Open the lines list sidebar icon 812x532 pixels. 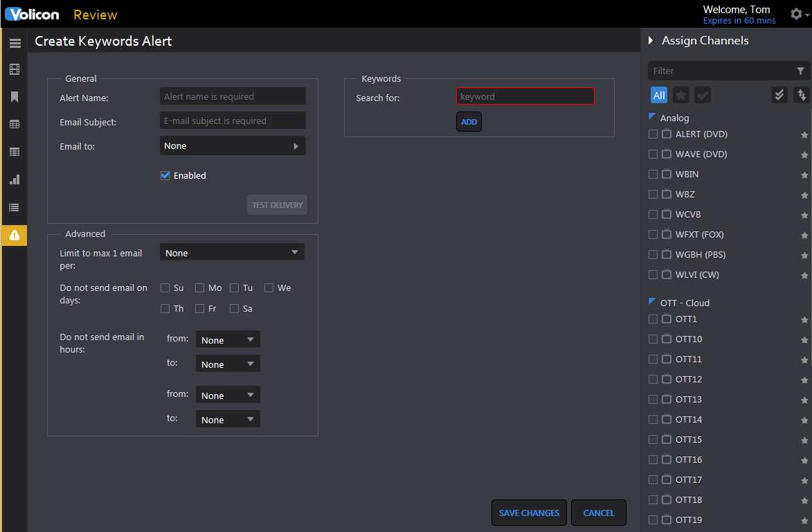pos(15,208)
